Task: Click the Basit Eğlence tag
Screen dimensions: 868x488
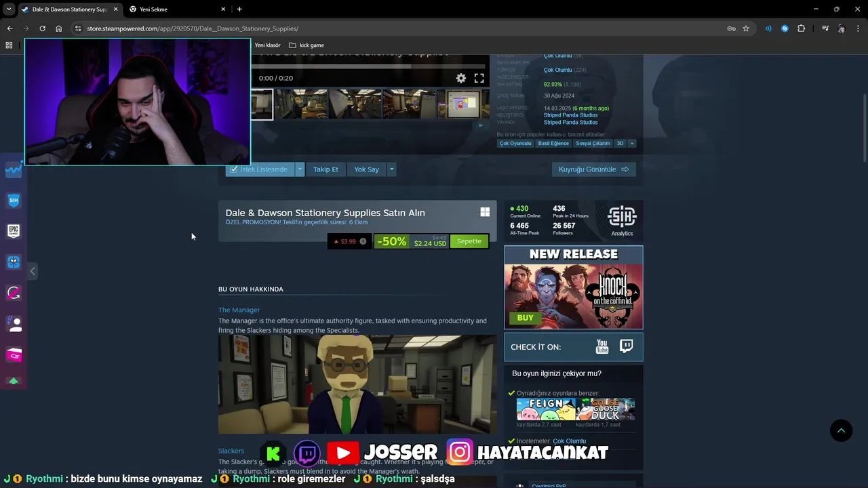Action: pyautogui.click(x=553, y=144)
